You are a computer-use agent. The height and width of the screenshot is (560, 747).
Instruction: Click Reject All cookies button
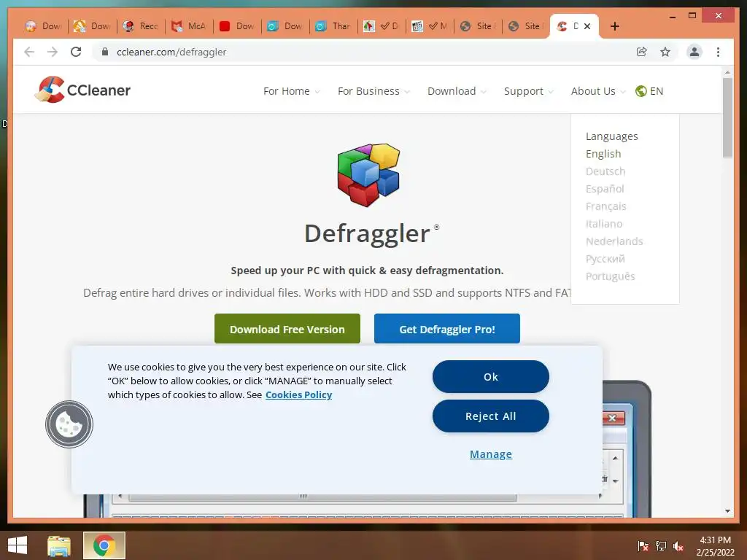(x=491, y=416)
